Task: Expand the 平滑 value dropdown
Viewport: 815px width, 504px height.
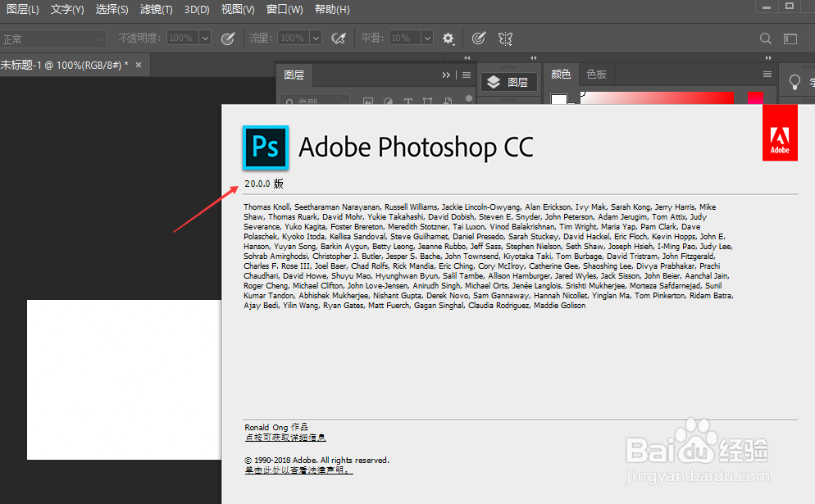Action: coord(427,38)
